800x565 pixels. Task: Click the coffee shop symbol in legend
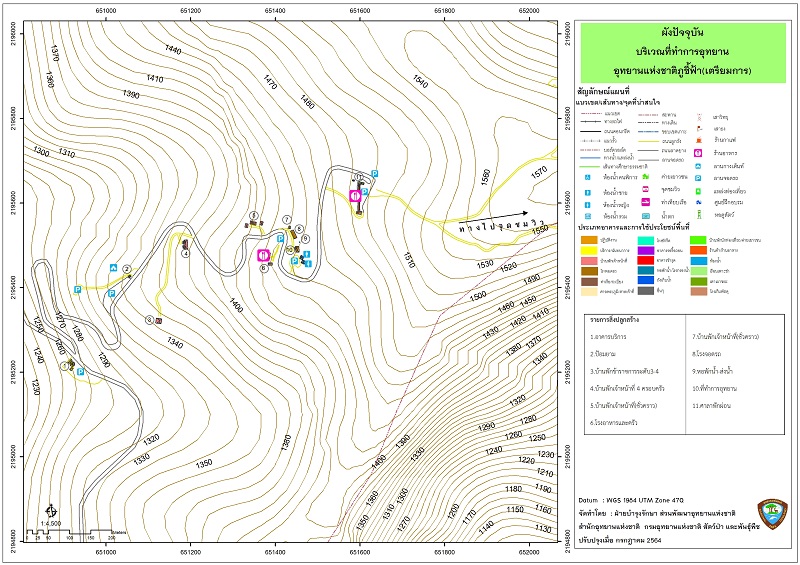pyautogui.click(x=699, y=140)
